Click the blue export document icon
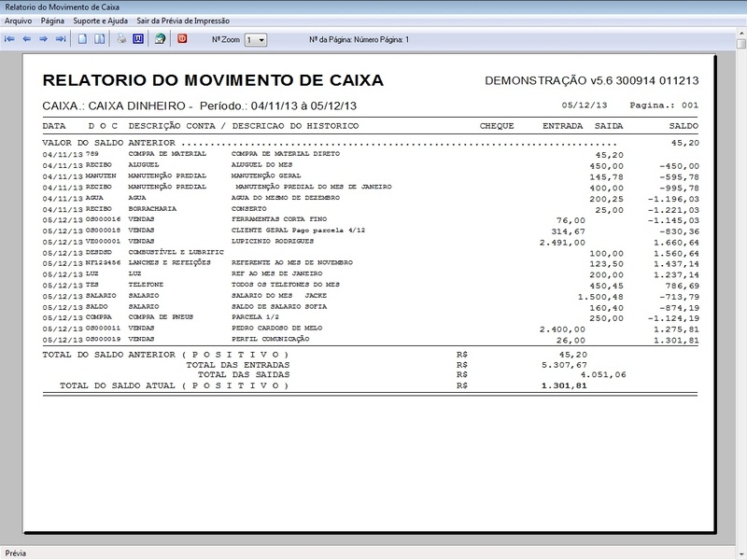Screen dimensions: 747x560 [x=137, y=37]
